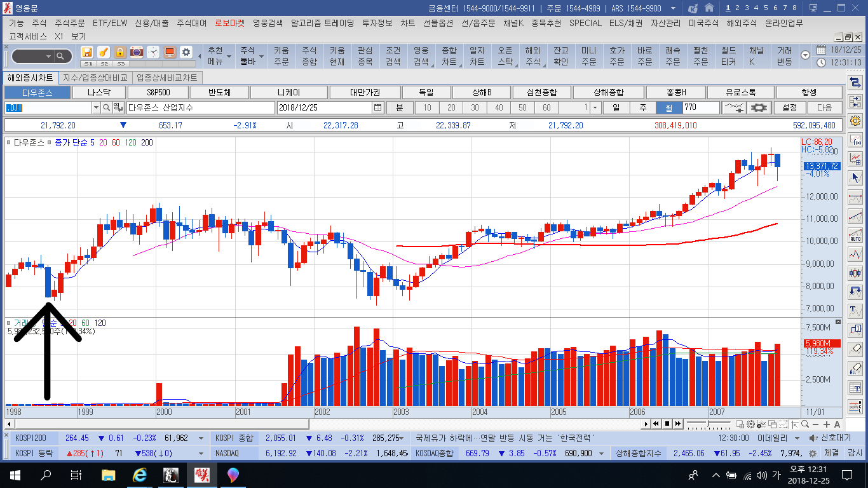Expand the KOSPI200 ticker dropdown arrow
The height and width of the screenshot is (488, 868).
click(201, 438)
